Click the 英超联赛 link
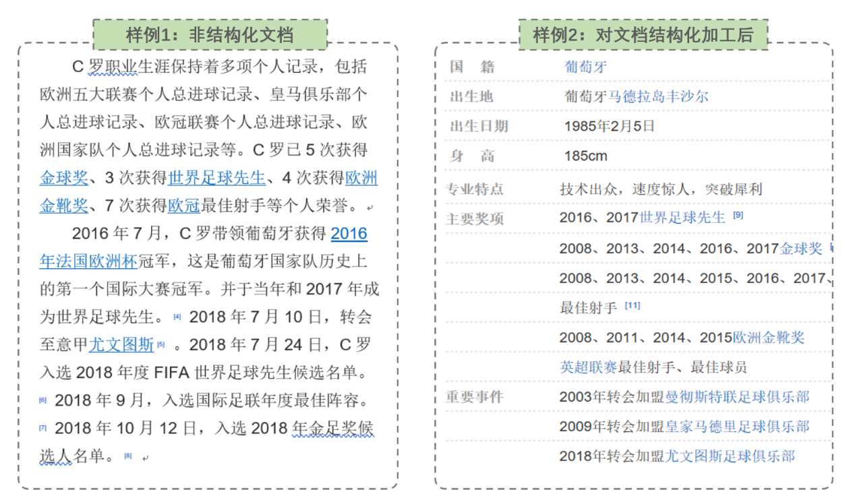This screenshot has height=504, width=855. [x=588, y=367]
